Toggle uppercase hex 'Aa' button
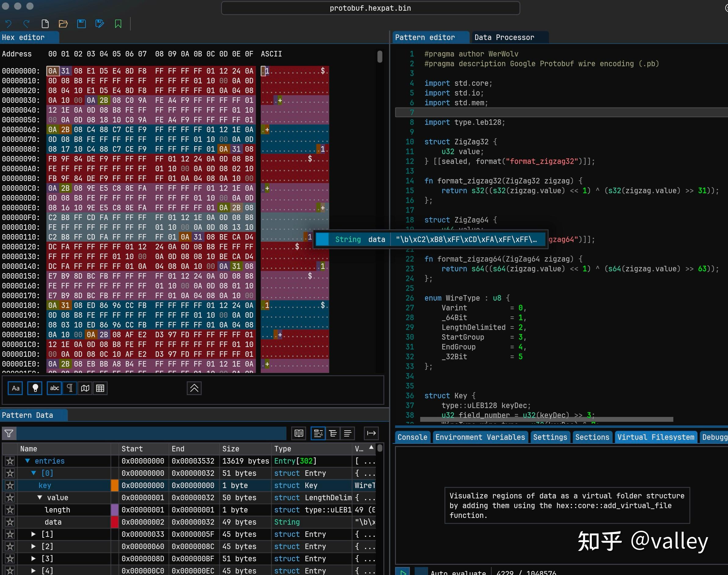This screenshot has height=575, width=728. point(16,388)
